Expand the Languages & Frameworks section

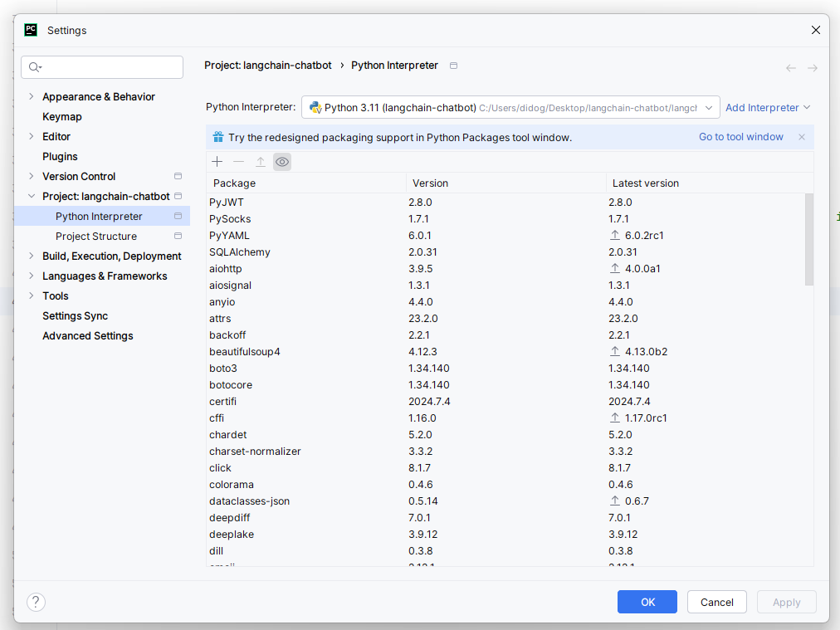point(32,276)
